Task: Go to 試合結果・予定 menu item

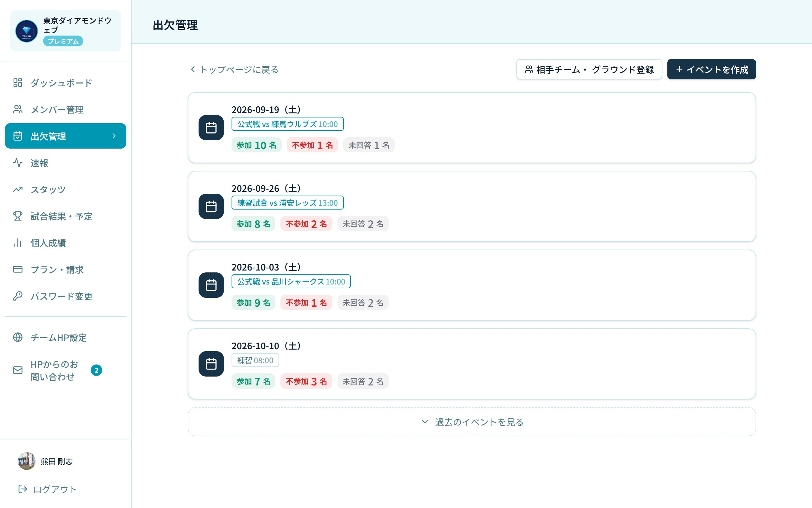Action: click(66, 216)
